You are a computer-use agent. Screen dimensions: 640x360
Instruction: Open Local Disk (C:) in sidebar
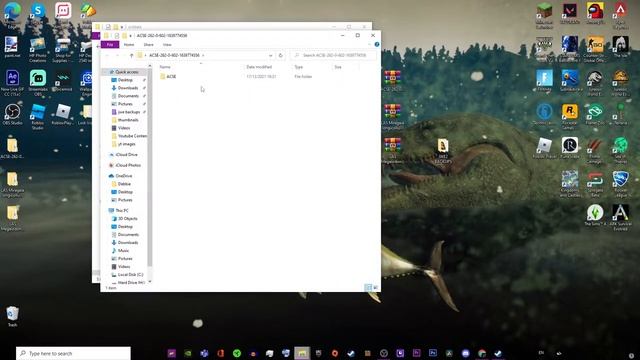(130, 275)
